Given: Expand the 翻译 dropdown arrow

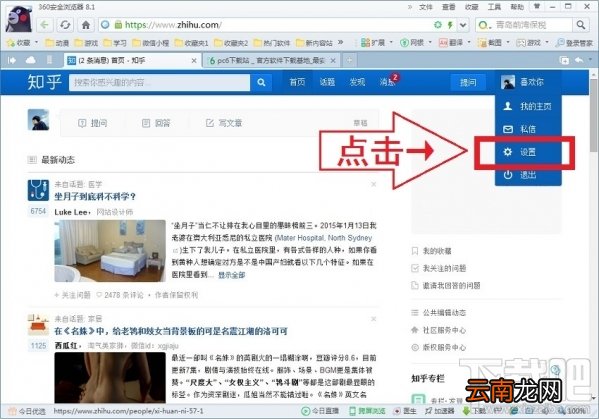Looking at the screenshot, I should [x=469, y=42].
